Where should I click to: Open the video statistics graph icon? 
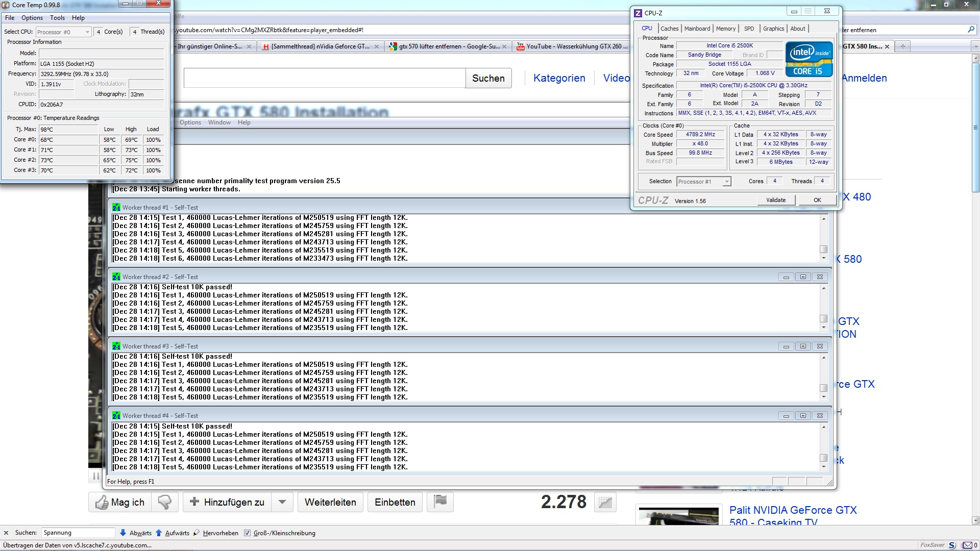[605, 502]
